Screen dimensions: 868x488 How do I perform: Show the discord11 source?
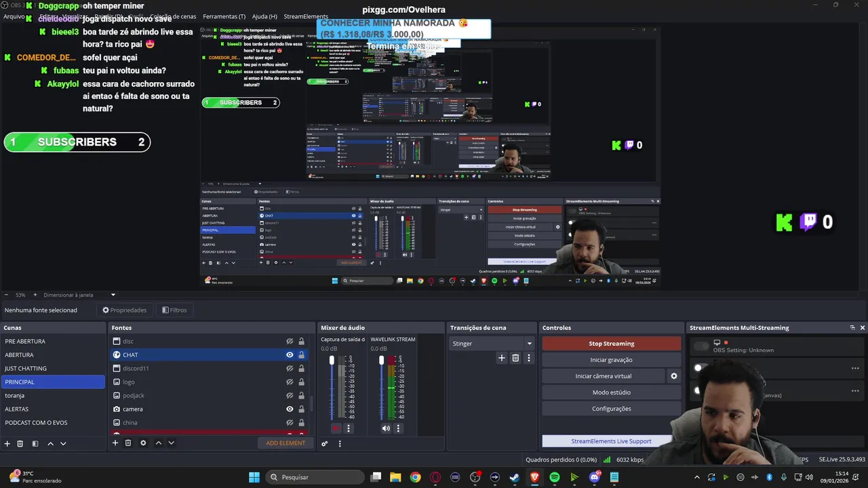click(290, 369)
